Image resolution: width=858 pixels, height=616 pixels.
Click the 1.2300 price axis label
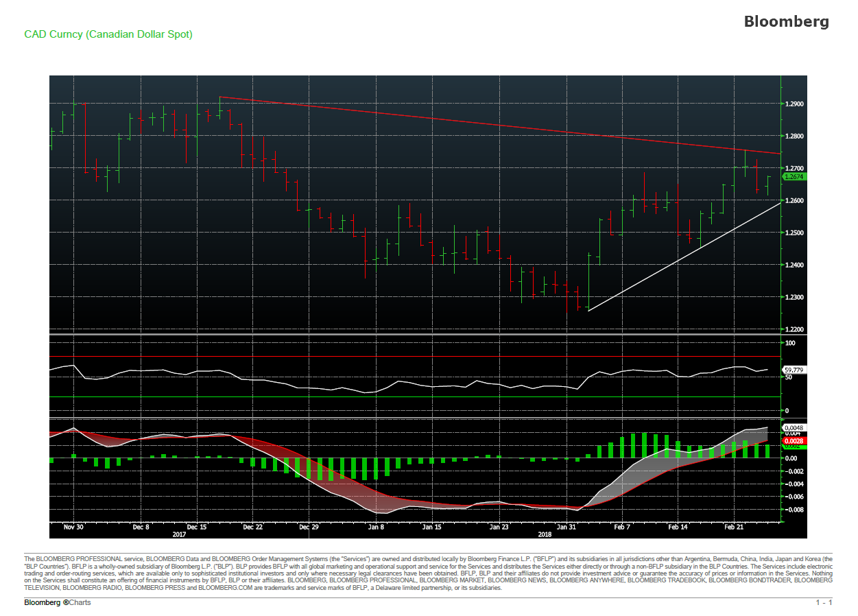click(794, 297)
